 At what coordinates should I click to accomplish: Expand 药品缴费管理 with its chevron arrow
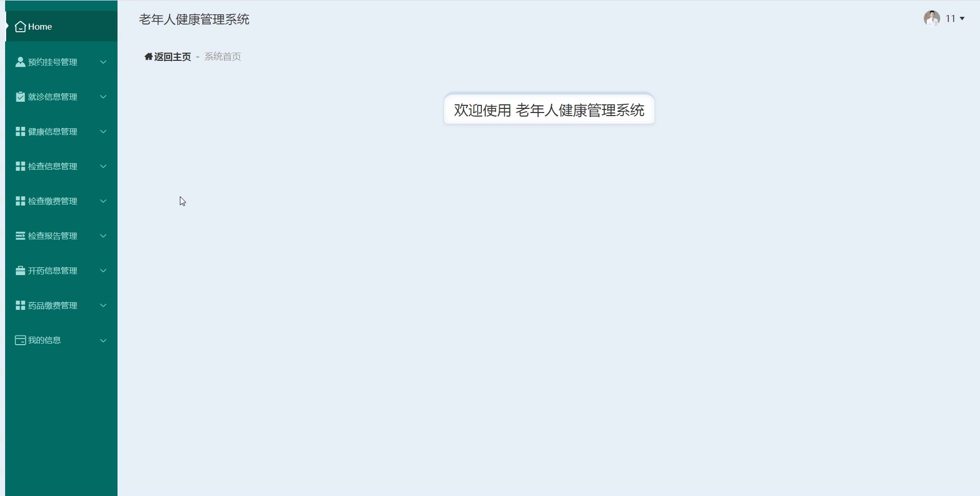[x=103, y=305]
